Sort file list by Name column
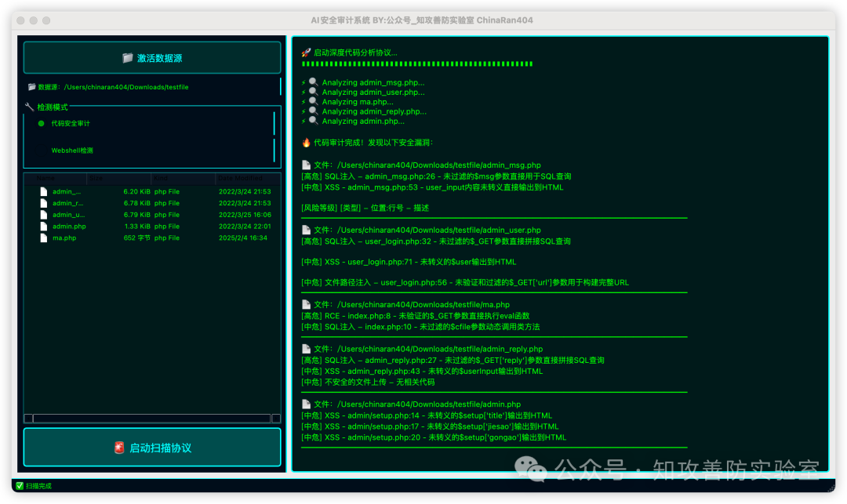Screen dimensions: 847x504 [56, 178]
